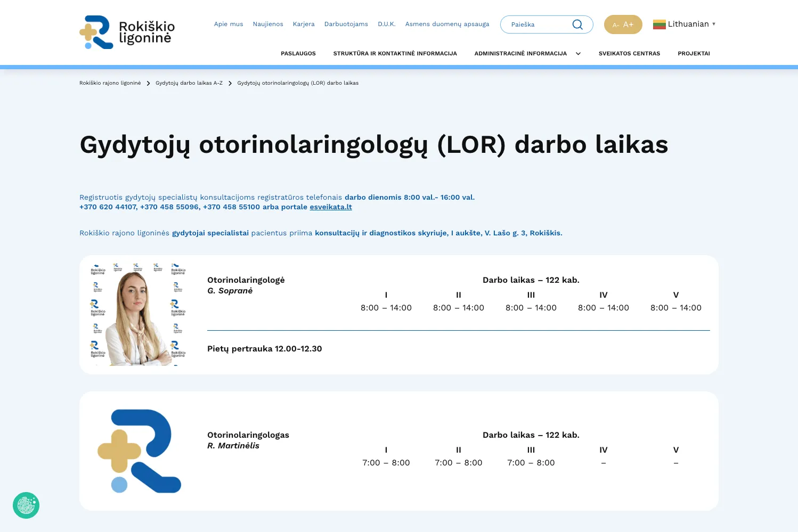This screenshot has height=532, width=798.
Task: Click the Rokiškio ligoninė logo
Action: 126,32
